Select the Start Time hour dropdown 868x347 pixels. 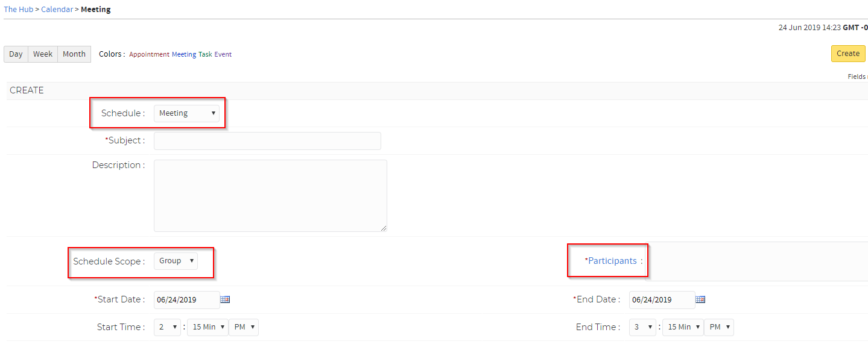pyautogui.click(x=167, y=327)
